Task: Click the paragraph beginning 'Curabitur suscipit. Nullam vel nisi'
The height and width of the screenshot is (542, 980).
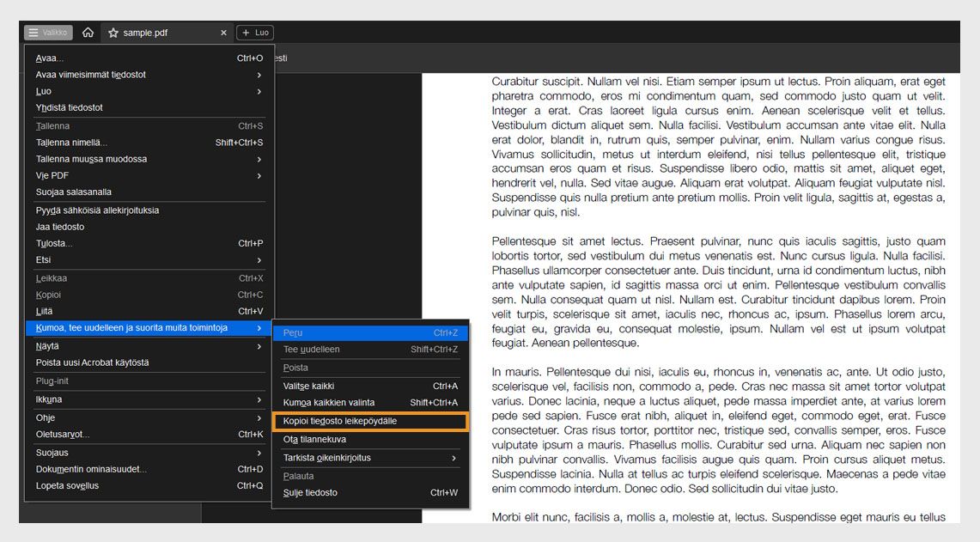Action: [x=718, y=147]
